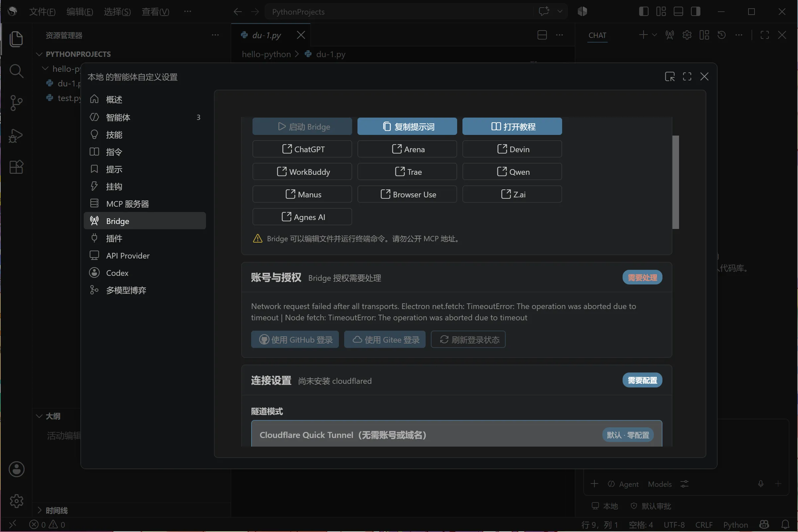
Task: Click the settings dialog vertical scrollbar
Action: 675,182
